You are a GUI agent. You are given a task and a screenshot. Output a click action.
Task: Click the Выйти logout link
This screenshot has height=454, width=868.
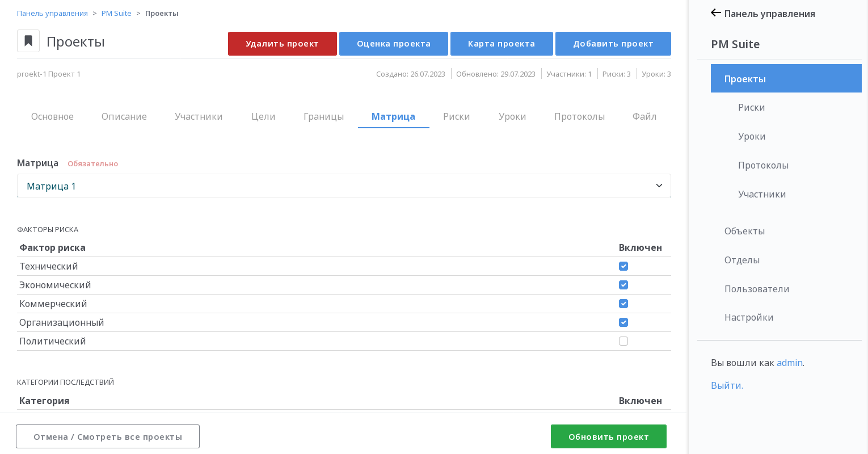pyautogui.click(x=727, y=385)
